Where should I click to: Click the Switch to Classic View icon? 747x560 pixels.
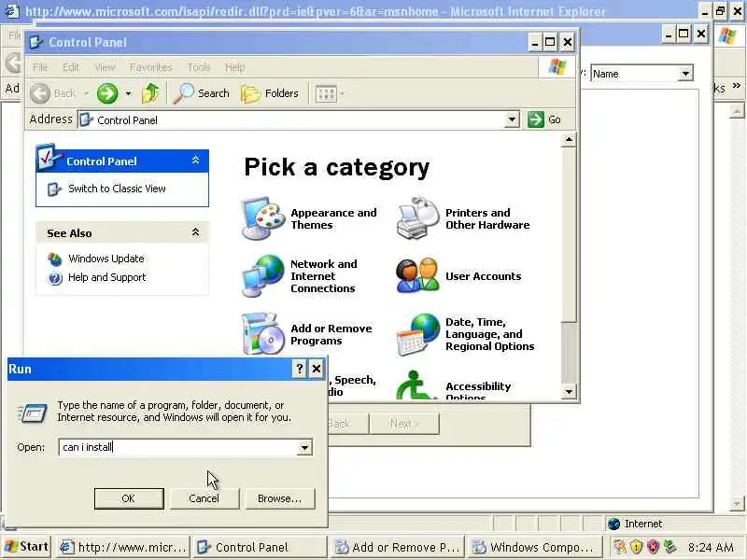54,189
